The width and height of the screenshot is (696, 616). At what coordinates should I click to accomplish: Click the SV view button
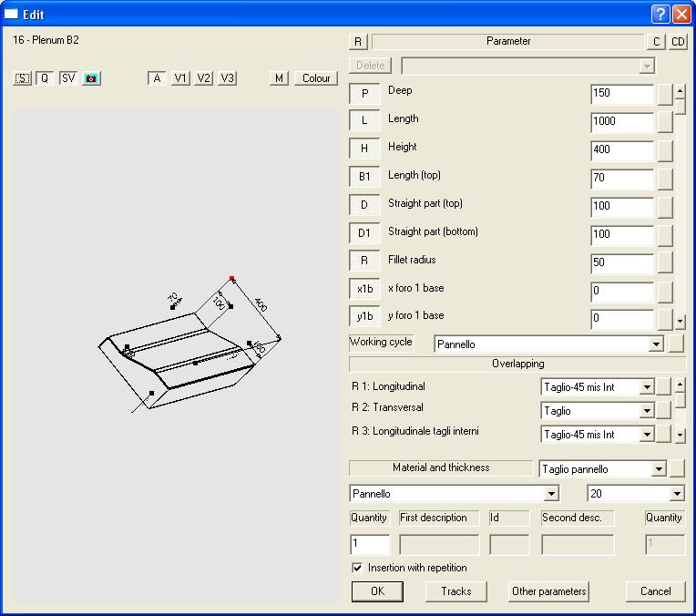pyautogui.click(x=68, y=78)
